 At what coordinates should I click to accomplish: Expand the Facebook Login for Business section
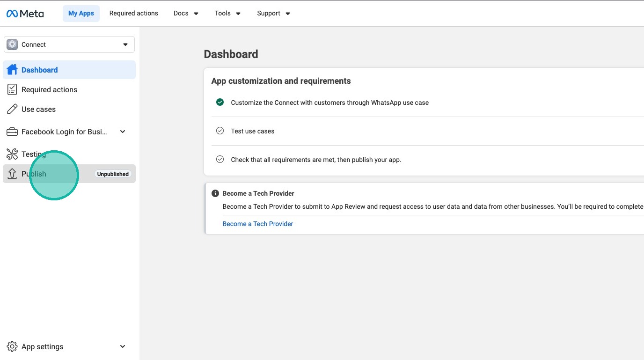click(x=123, y=132)
